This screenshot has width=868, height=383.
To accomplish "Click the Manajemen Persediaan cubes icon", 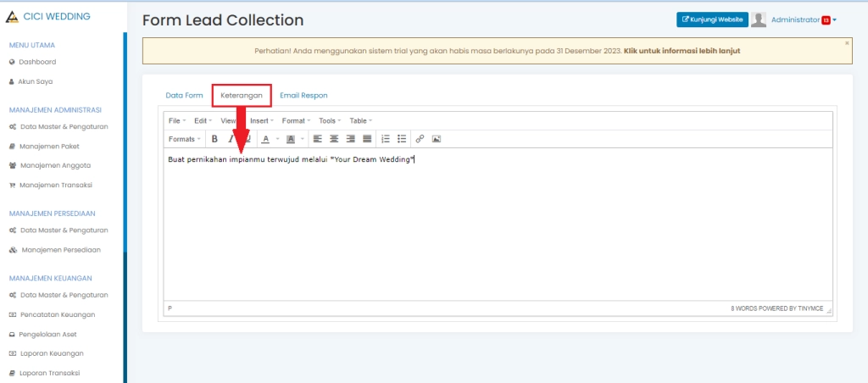I will [13, 250].
